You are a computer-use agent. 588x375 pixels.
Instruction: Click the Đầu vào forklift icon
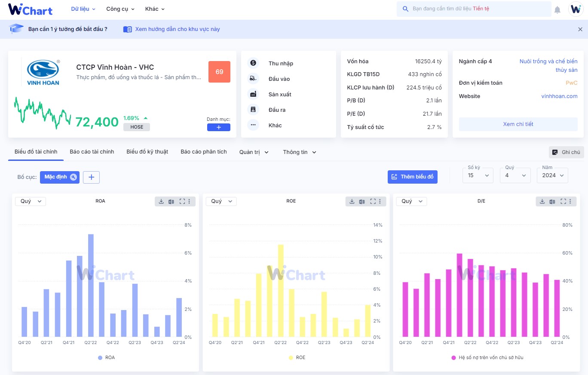(253, 79)
